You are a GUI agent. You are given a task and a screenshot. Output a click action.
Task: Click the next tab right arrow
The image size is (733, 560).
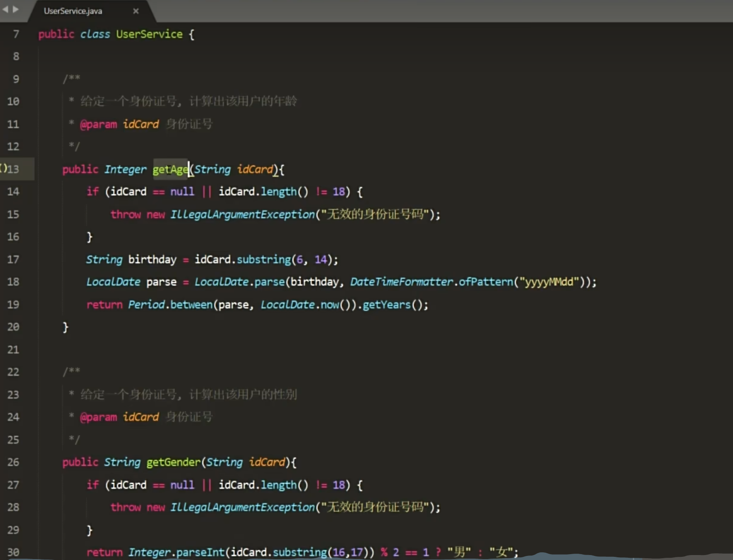pos(16,9)
